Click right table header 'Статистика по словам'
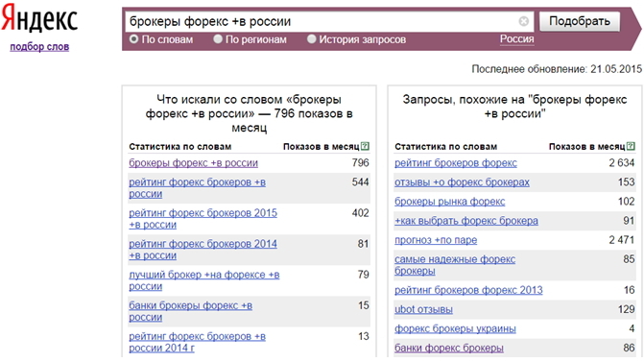 (445, 147)
